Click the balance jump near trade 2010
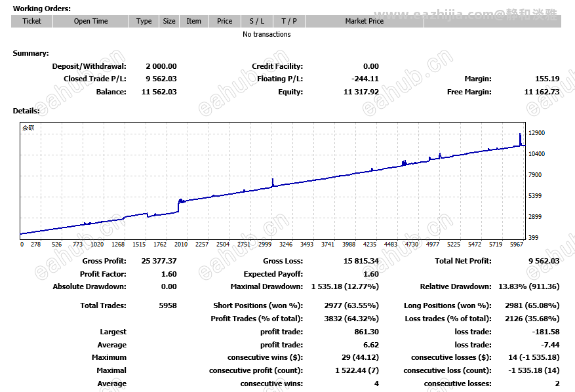 pos(179,205)
